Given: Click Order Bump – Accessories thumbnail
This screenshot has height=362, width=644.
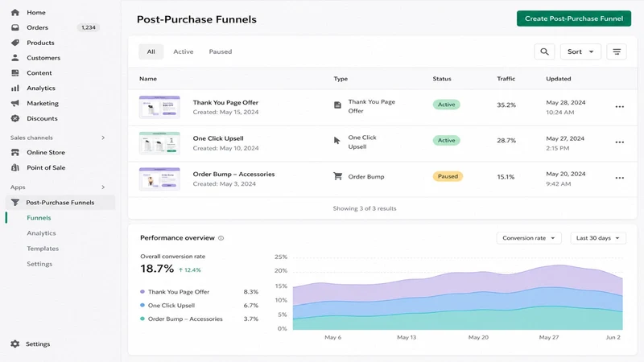Looking at the screenshot, I should pos(159,179).
